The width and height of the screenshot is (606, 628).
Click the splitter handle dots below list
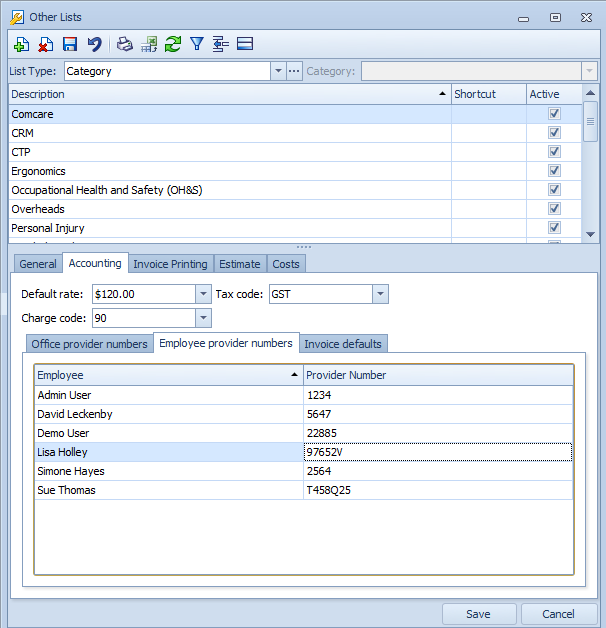click(x=304, y=247)
